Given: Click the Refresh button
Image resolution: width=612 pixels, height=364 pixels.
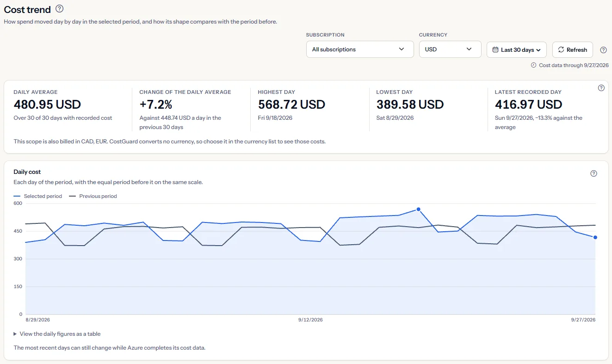Looking at the screenshot, I should coord(573,49).
